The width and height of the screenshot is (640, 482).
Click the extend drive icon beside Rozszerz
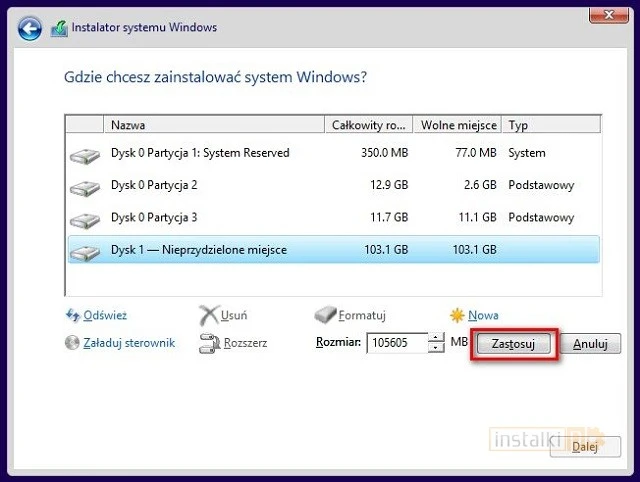(x=209, y=343)
